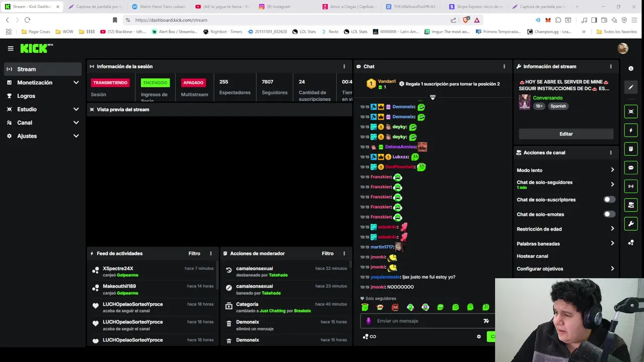The width and height of the screenshot is (644, 362).
Task: Open Feed de actividades three-dot menu
Action: [211, 253]
